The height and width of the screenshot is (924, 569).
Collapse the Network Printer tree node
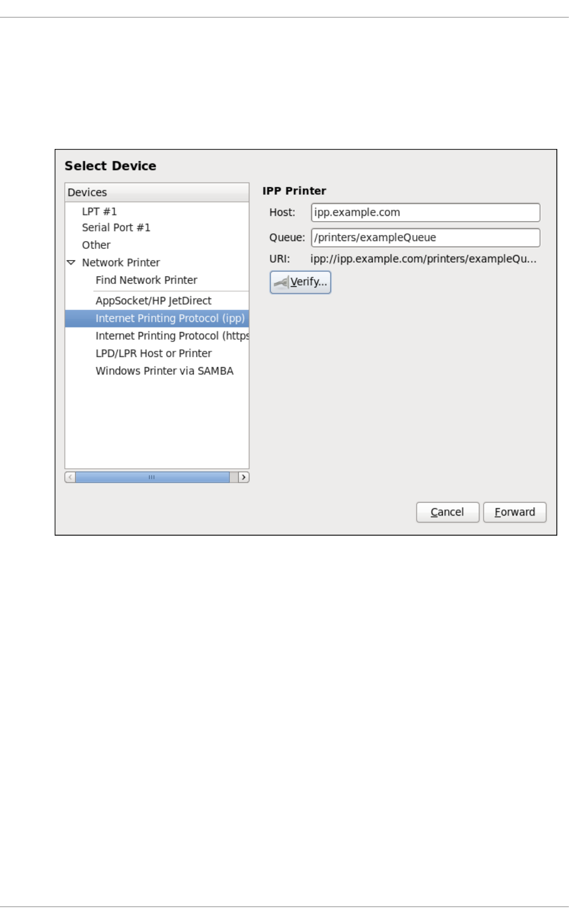click(71, 262)
